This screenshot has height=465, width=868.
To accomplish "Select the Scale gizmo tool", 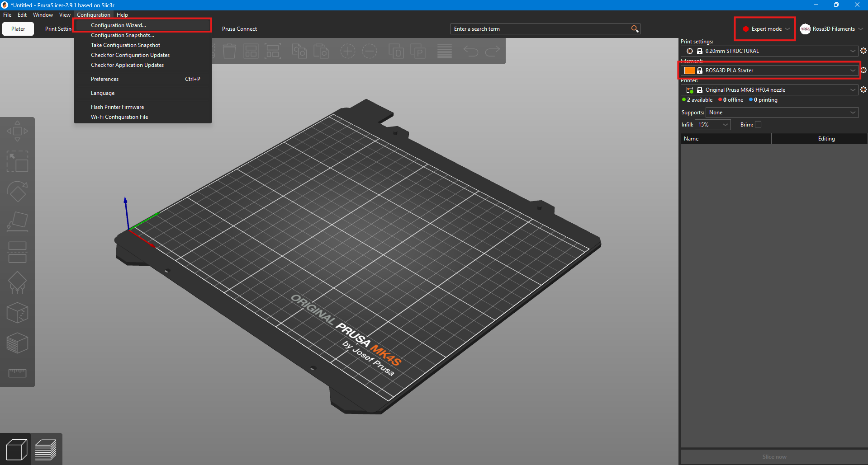I will click(17, 161).
